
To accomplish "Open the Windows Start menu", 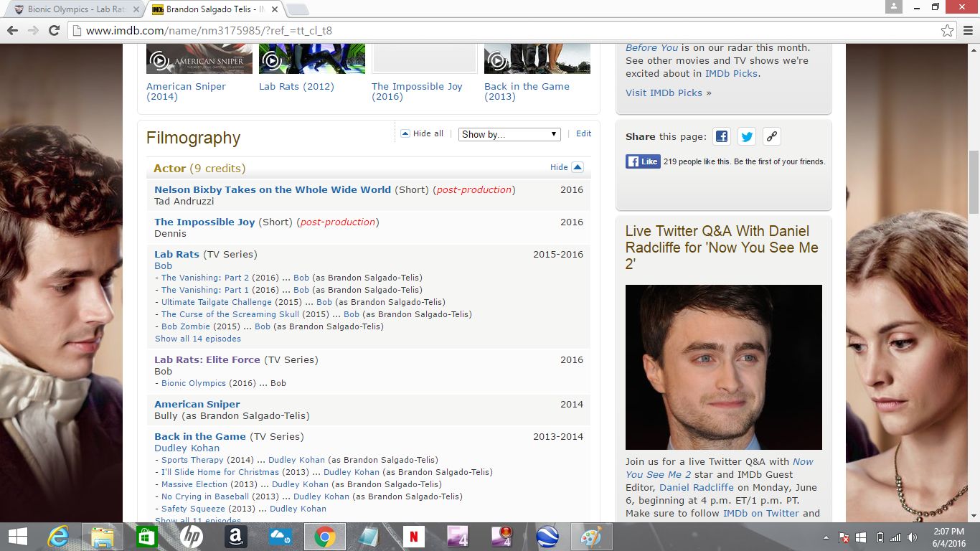I will click(17, 537).
